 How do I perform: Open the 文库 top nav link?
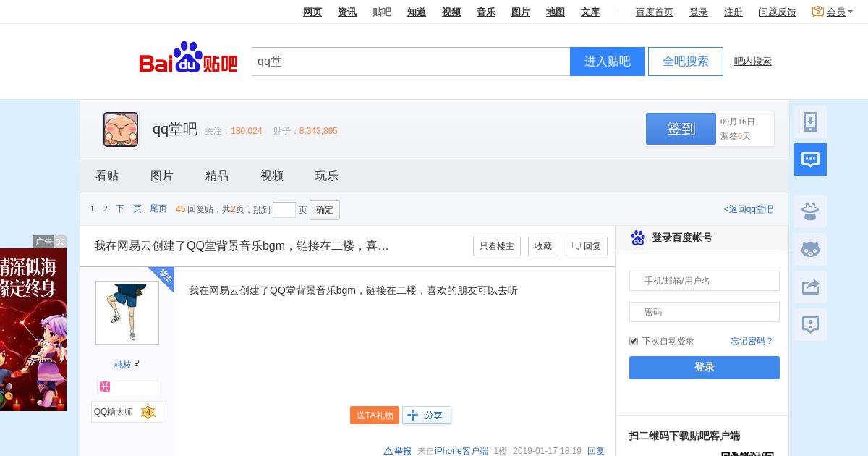(x=590, y=12)
